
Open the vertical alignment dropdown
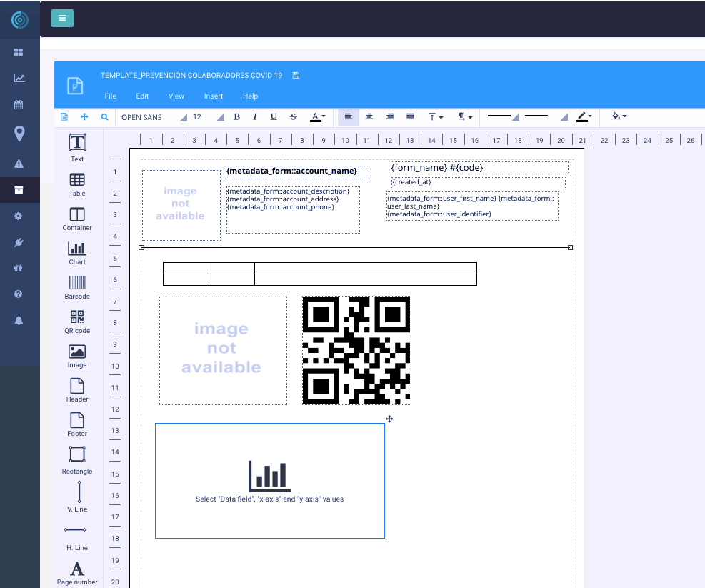point(436,117)
